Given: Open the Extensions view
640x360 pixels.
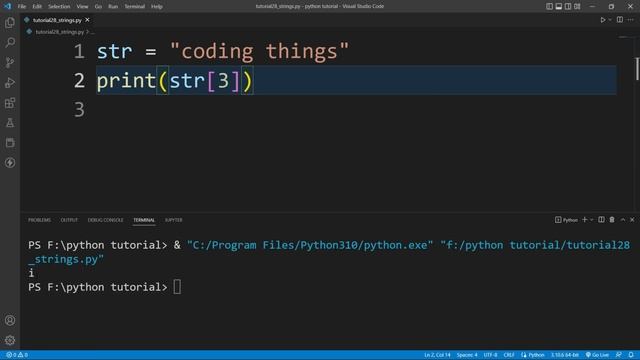Looking at the screenshot, I should pyautogui.click(x=10, y=102).
